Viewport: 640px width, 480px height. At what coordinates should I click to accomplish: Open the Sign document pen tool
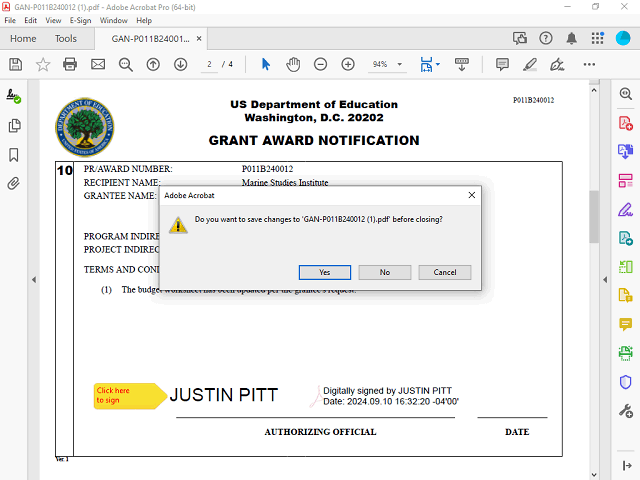tap(557, 64)
